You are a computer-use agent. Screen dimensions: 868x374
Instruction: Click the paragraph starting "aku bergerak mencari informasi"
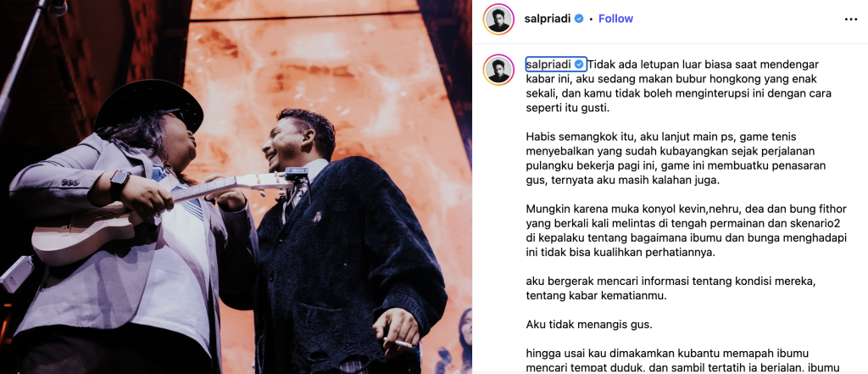click(x=671, y=288)
